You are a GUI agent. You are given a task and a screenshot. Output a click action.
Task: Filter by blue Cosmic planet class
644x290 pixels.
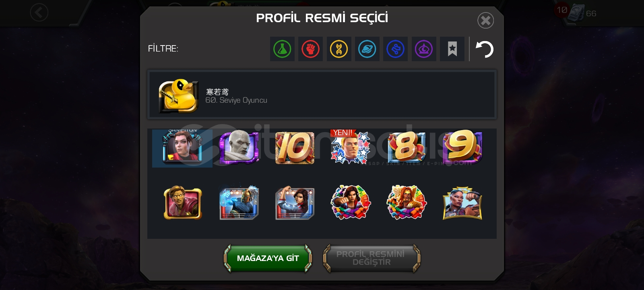tap(367, 49)
